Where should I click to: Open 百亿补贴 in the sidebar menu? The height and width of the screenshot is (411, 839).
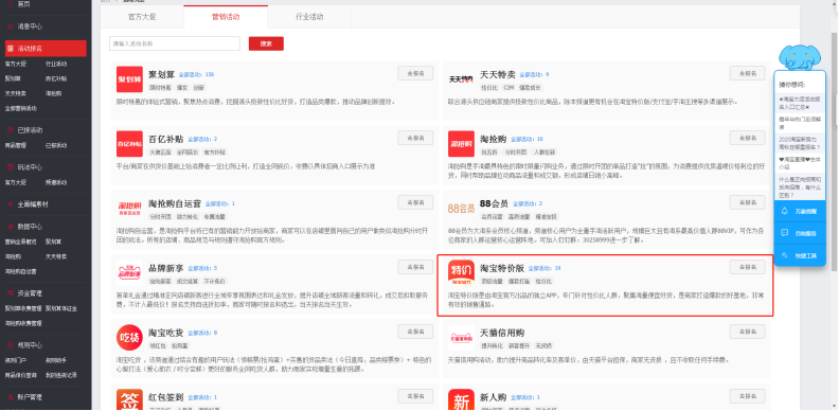(x=56, y=78)
